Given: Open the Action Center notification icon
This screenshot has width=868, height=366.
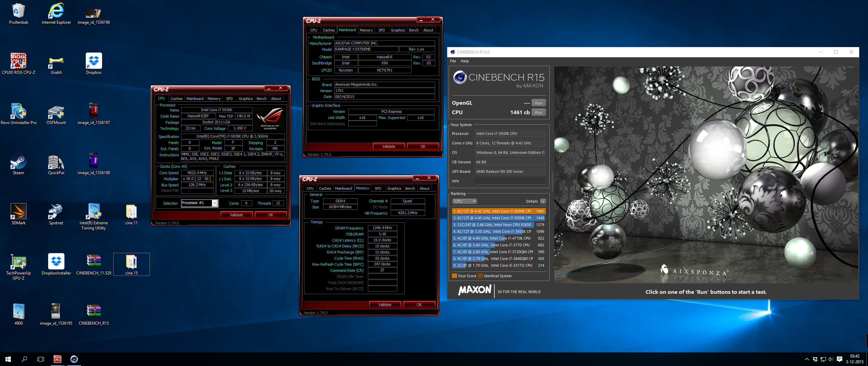Looking at the screenshot, I should coord(840,359).
